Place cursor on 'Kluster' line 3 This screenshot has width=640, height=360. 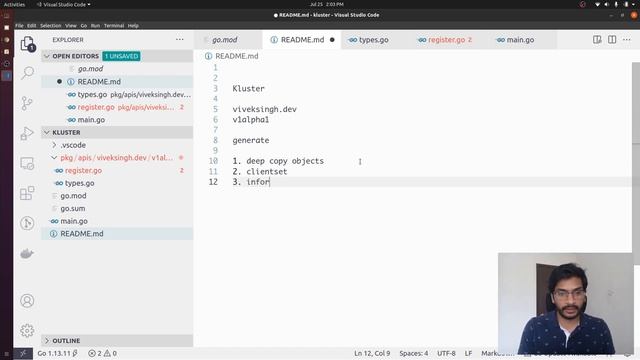pyautogui.click(x=248, y=89)
